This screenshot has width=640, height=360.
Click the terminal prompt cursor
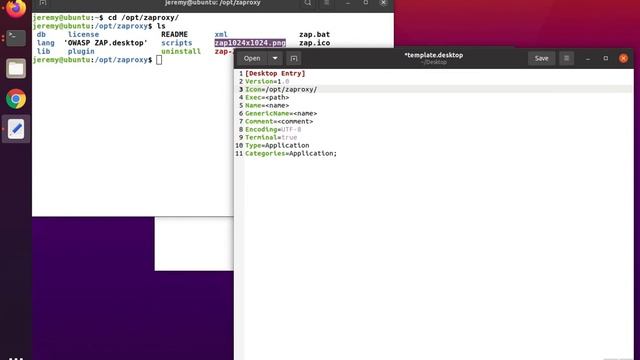159,60
